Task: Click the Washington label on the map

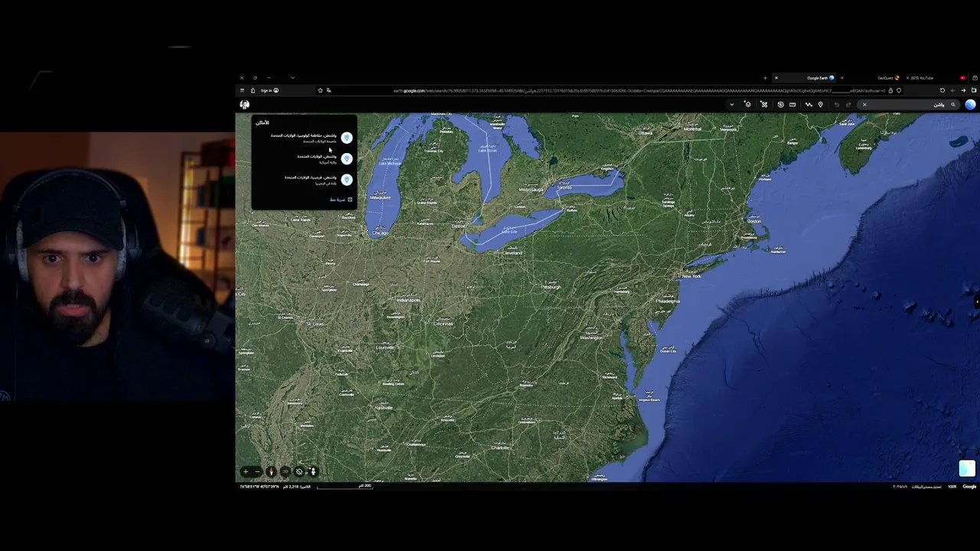Action: [591, 337]
